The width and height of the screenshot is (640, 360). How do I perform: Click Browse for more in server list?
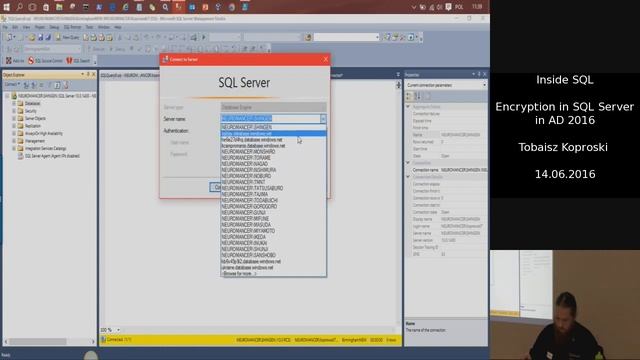(x=273, y=273)
